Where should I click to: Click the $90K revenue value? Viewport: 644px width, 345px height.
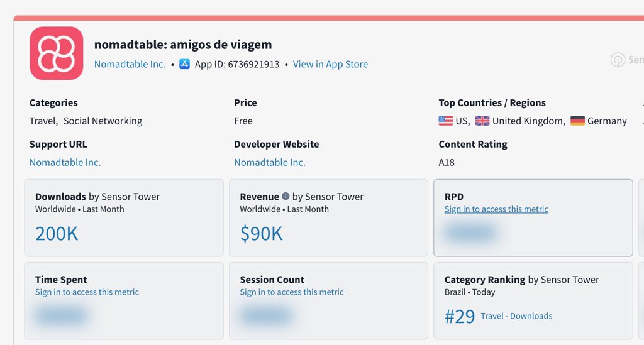261,234
